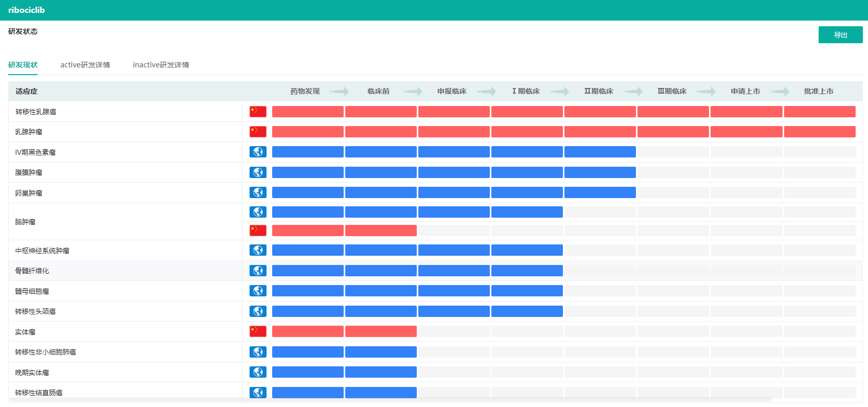Click globe icon for 骨髓纤维化 row
The image size is (868, 407).
(x=258, y=271)
